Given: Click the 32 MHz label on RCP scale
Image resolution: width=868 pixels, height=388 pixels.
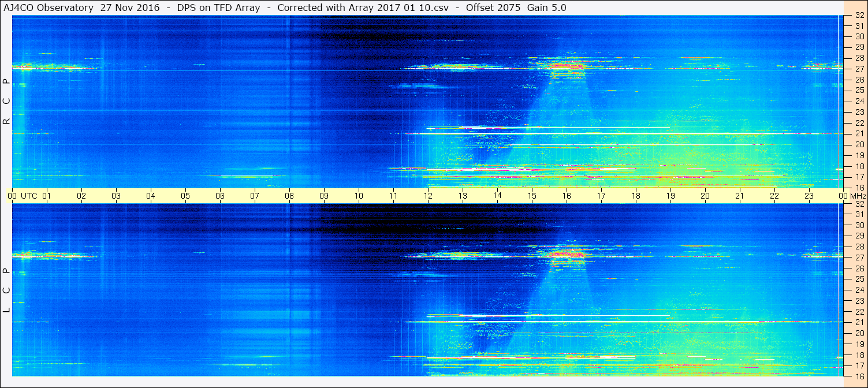Looking at the screenshot, I should [x=859, y=15].
